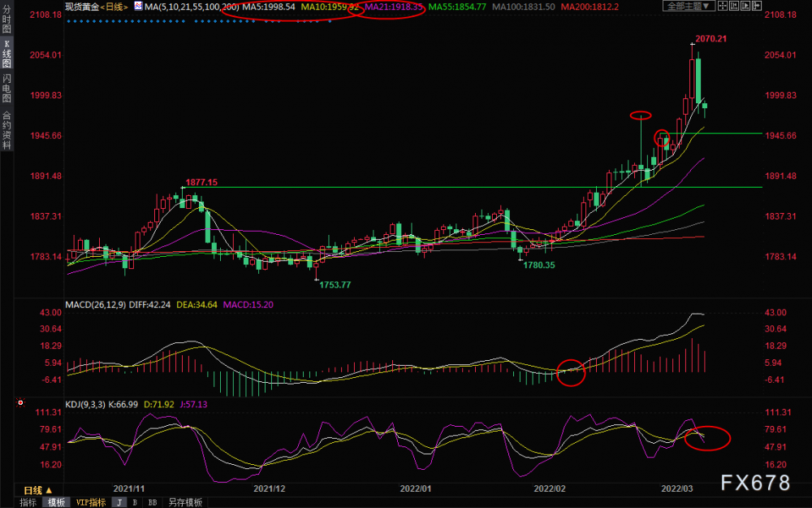Expand the 日线 period selector
812x508 pixels.
[x=37, y=490]
